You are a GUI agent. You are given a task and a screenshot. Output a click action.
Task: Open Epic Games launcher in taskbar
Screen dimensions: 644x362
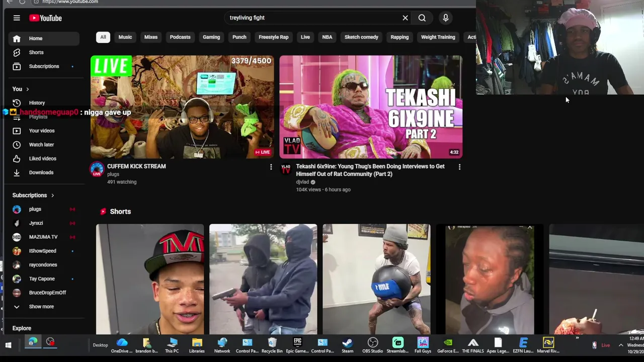(297, 345)
